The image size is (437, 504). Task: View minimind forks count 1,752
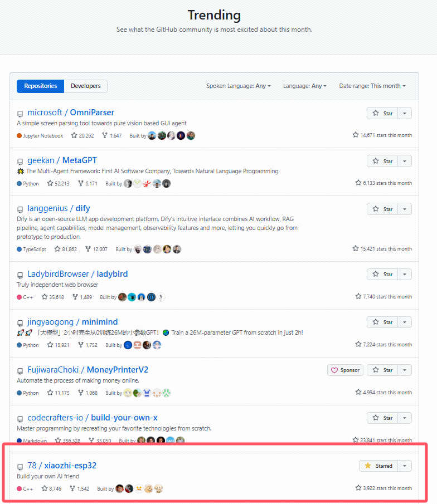tap(88, 345)
